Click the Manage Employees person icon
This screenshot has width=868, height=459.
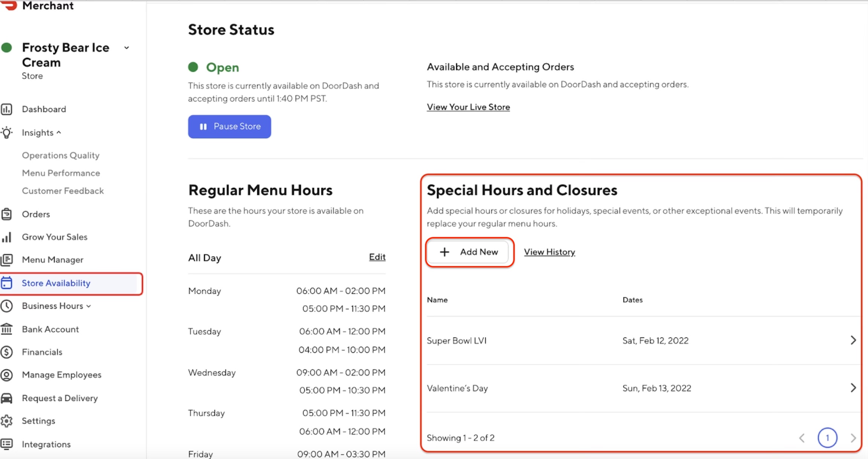pyautogui.click(x=6, y=375)
